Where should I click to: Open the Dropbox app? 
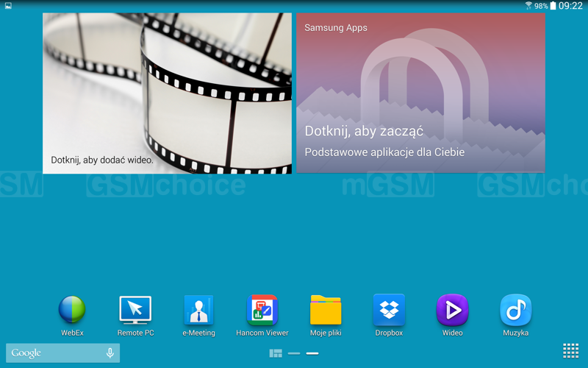pyautogui.click(x=389, y=311)
